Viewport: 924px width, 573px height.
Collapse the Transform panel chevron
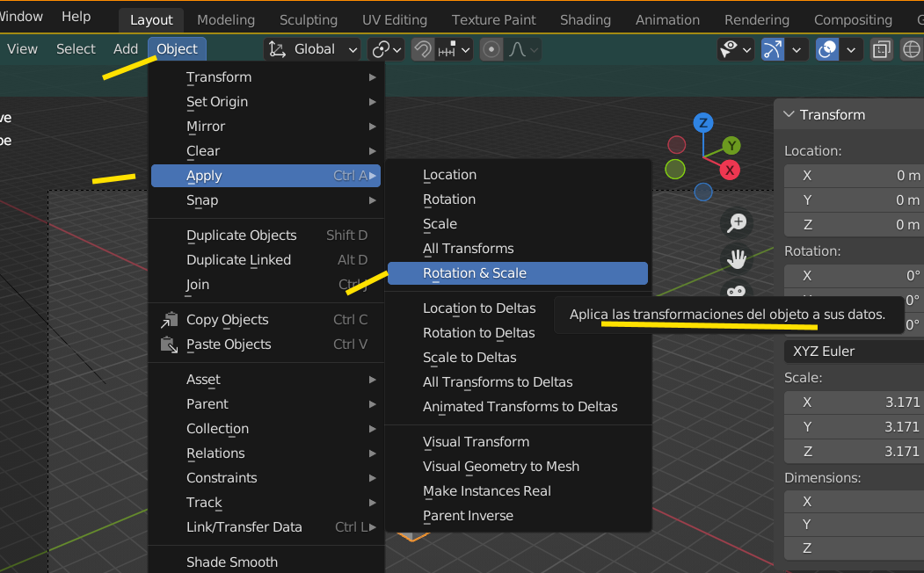tap(789, 114)
